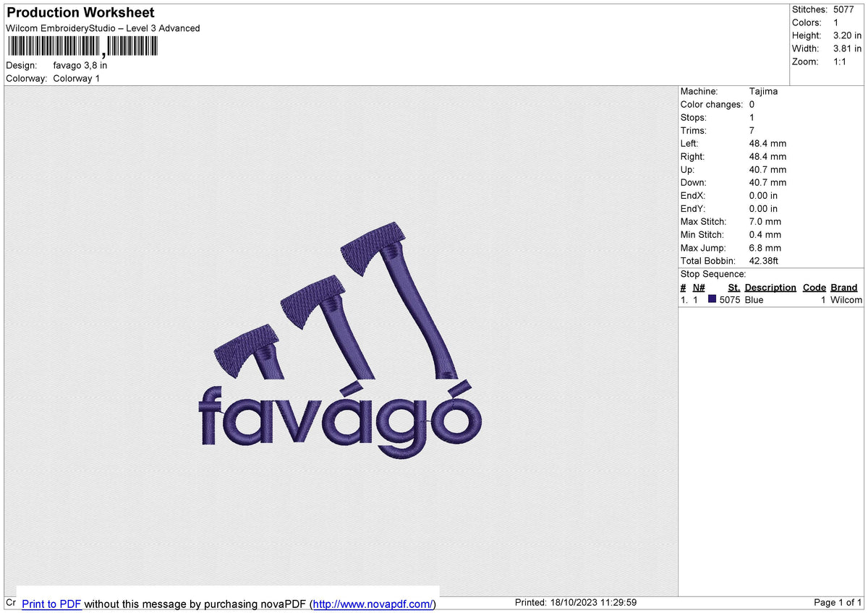This screenshot has width=868, height=613.
Task: Select "Wilcom EmbroideryStudio – Level 3 Advanced" text
Action: (x=103, y=28)
